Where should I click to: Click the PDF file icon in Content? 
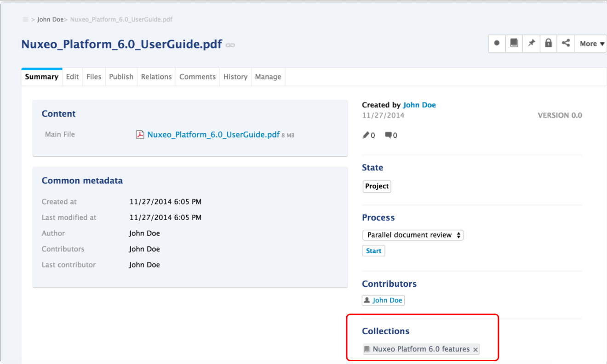point(140,135)
